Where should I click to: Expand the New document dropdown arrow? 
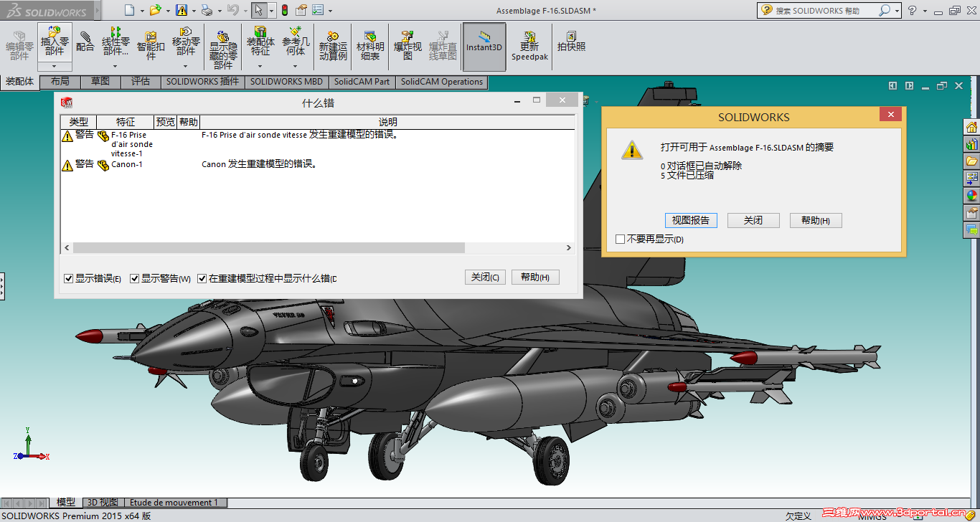142,11
